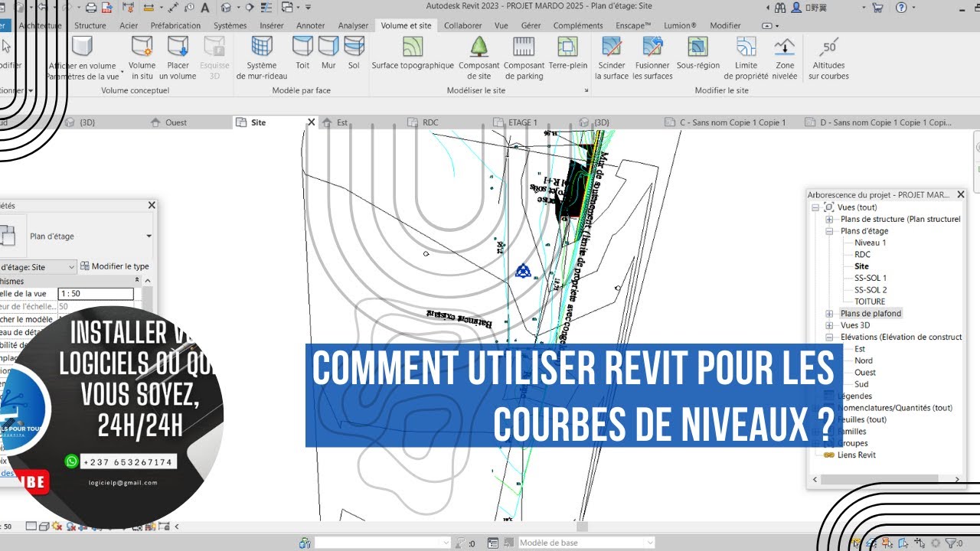Viewport: 980px width, 551px height.
Task: Open default 3D view from quick access toolbar
Action: tap(226, 8)
